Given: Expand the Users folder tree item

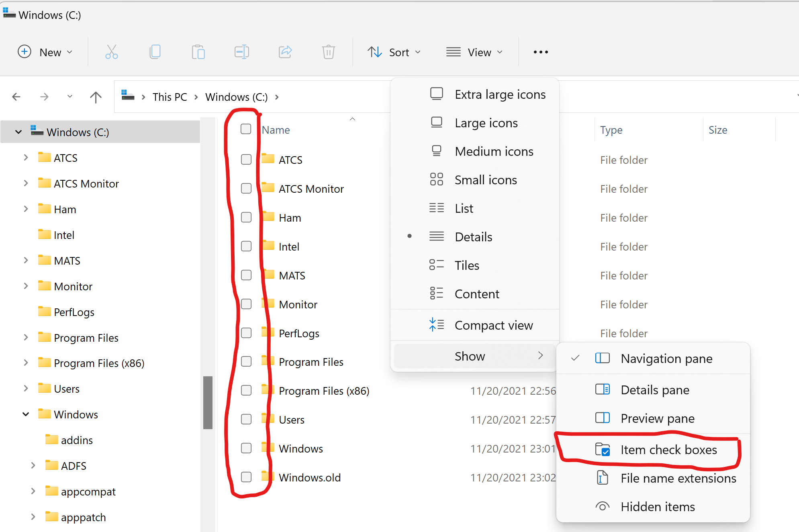Looking at the screenshot, I should [x=25, y=388].
